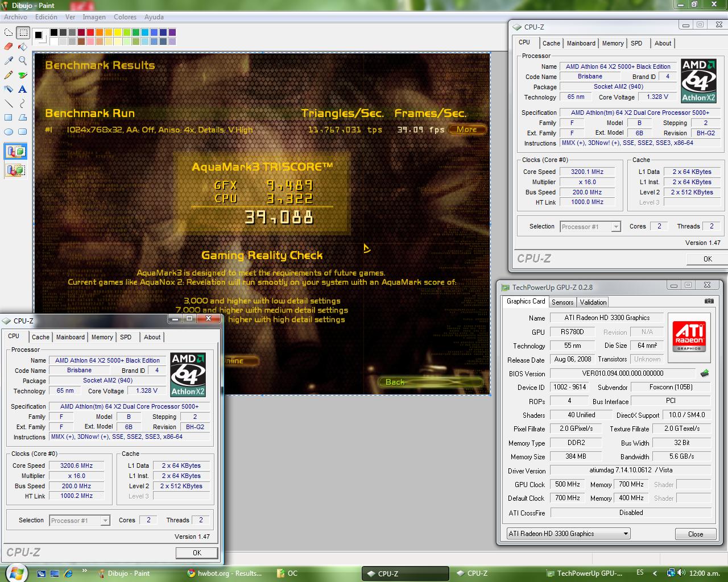Select the Magnifier tool in Paint
The image size is (728, 582).
pos(23,61)
